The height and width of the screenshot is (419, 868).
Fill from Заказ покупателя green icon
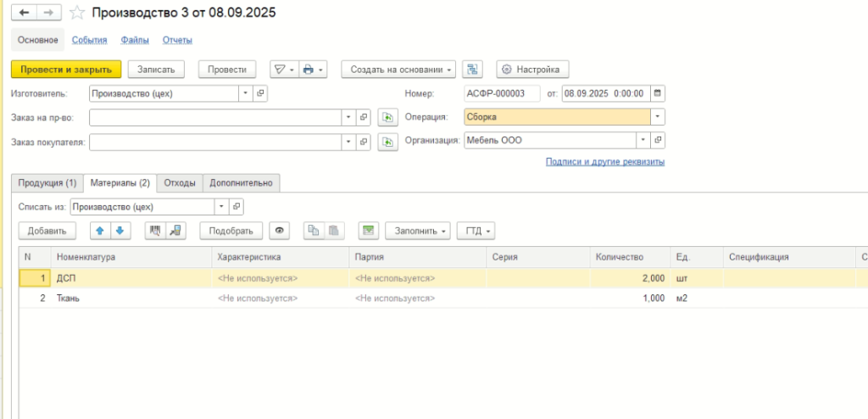click(388, 142)
